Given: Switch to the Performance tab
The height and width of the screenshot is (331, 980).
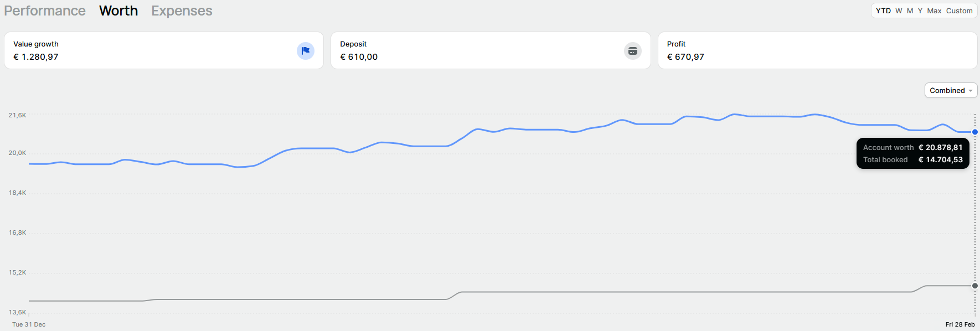Looking at the screenshot, I should coord(44,11).
